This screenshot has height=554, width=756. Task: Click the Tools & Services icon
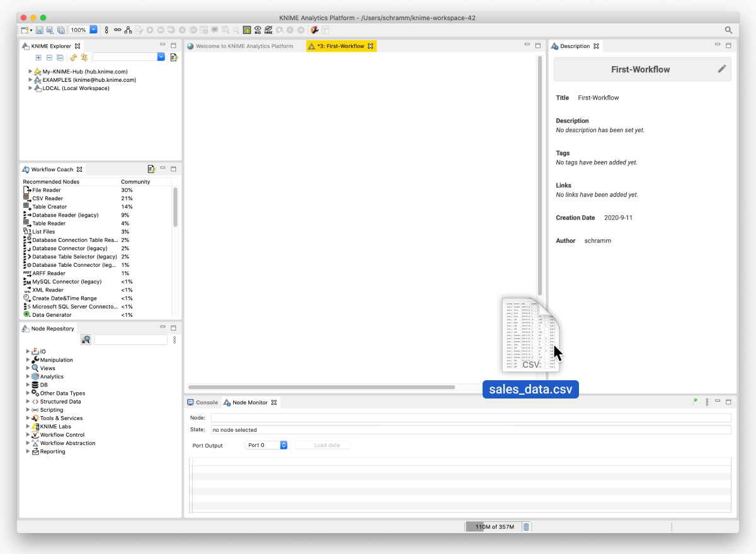click(35, 418)
